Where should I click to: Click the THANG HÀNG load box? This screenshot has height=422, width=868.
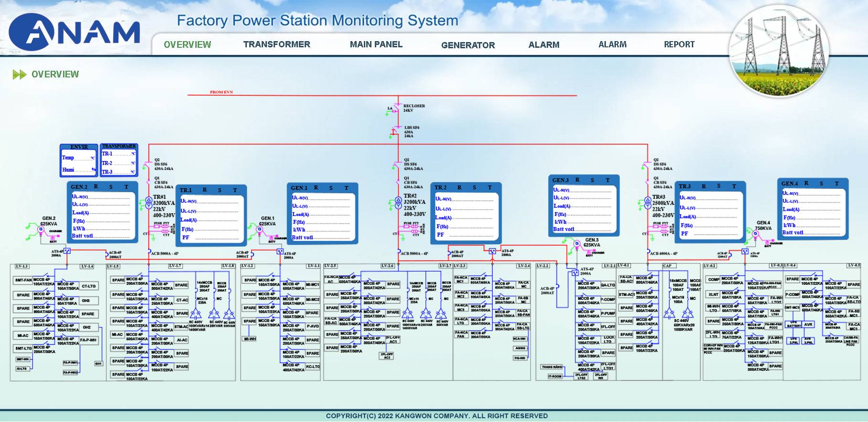point(551,367)
